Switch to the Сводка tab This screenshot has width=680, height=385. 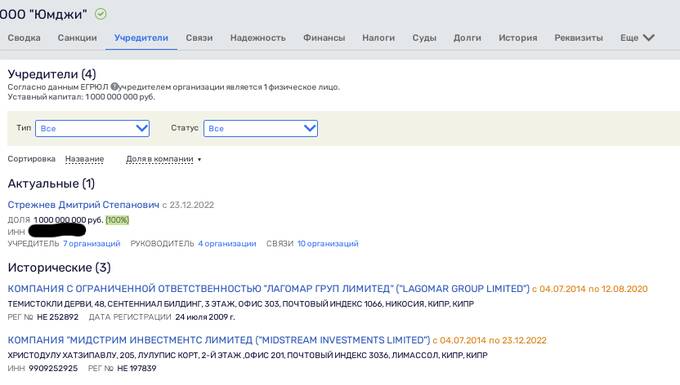coord(24,38)
